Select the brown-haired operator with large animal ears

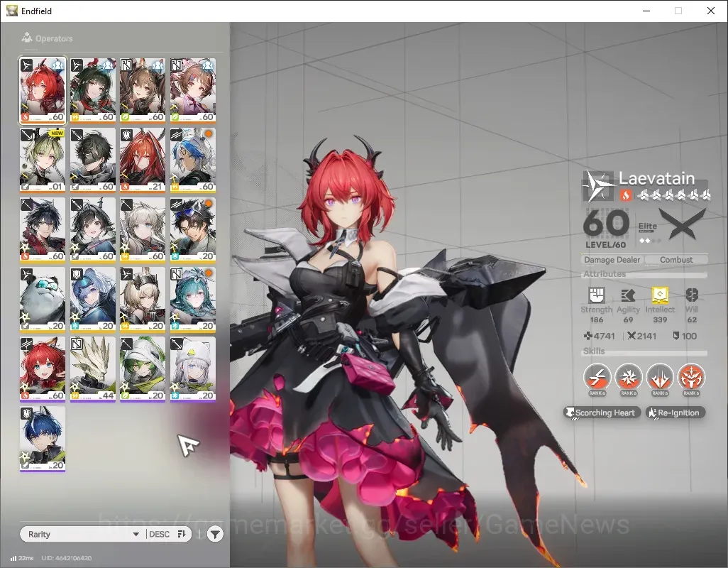coord(143,91)
